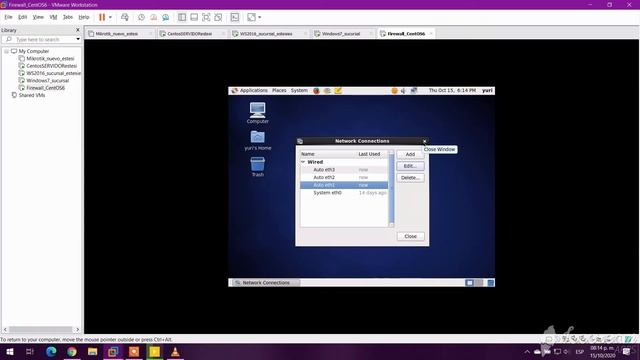
Task: Open the guest System menu
Action: pos(299,91)
